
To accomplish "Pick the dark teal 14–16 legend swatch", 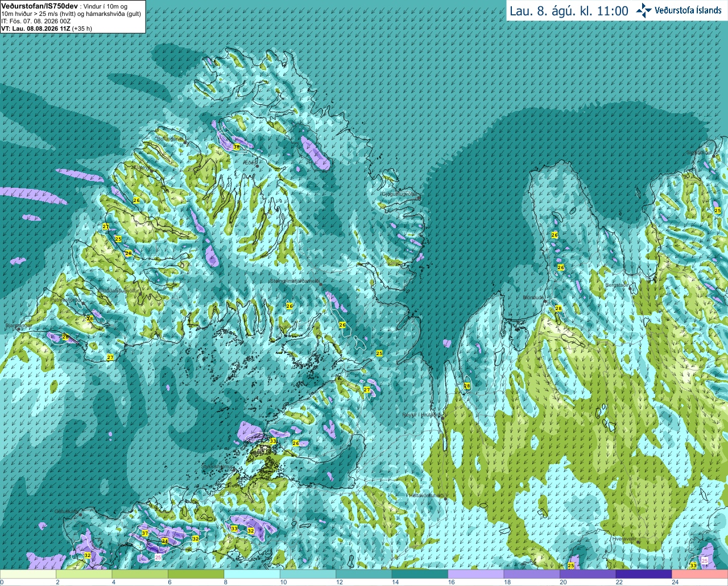I will click(420, 574).
